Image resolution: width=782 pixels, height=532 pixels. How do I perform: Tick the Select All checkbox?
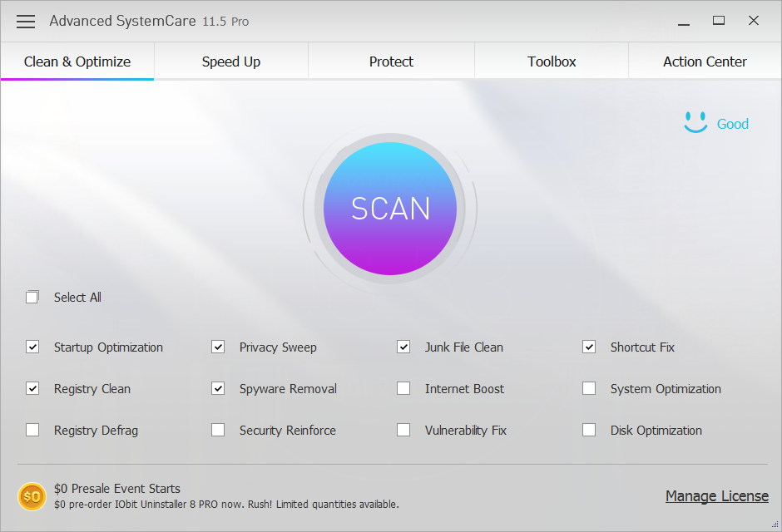point(32,298)
